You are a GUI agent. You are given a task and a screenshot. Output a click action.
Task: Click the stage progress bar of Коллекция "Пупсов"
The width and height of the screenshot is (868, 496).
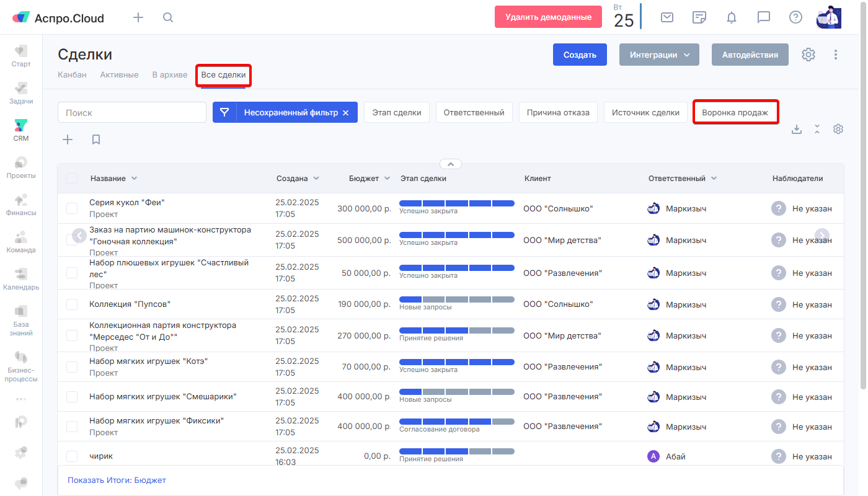(456, 299)
